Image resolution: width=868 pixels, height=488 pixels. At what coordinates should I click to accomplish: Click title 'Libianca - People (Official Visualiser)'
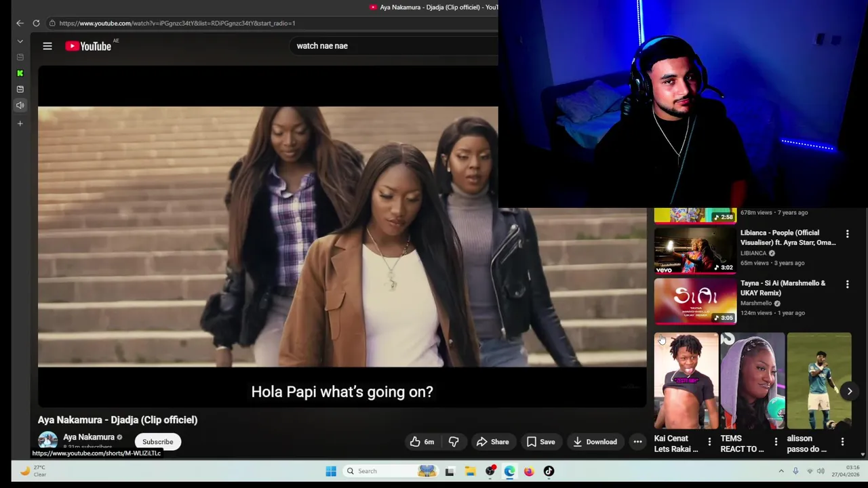pos(788,238)
